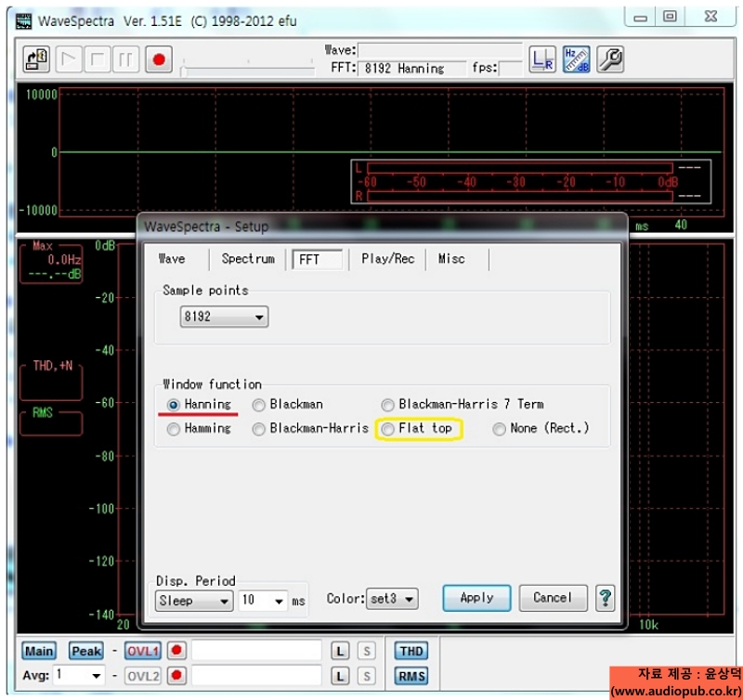Open the Color set3 dropdown
Screen dimensions: 743x700
(392, 599)
